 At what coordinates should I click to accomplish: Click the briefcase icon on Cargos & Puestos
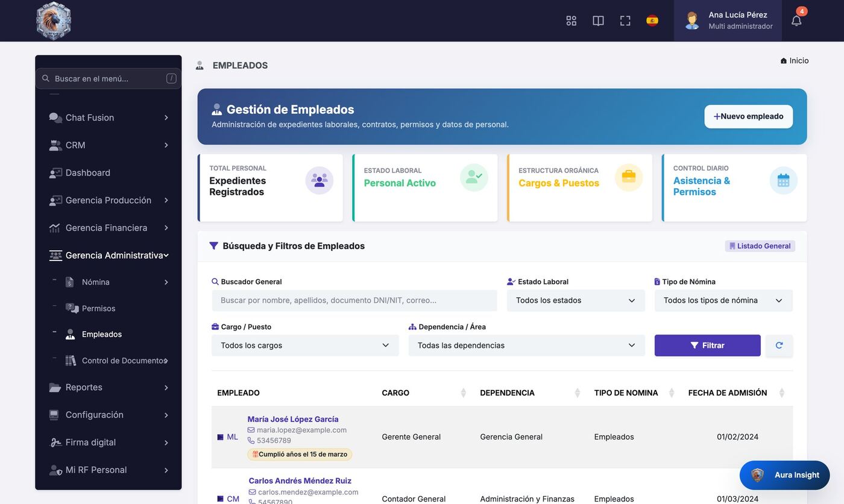pyautogui.click(x=629, y=177)
